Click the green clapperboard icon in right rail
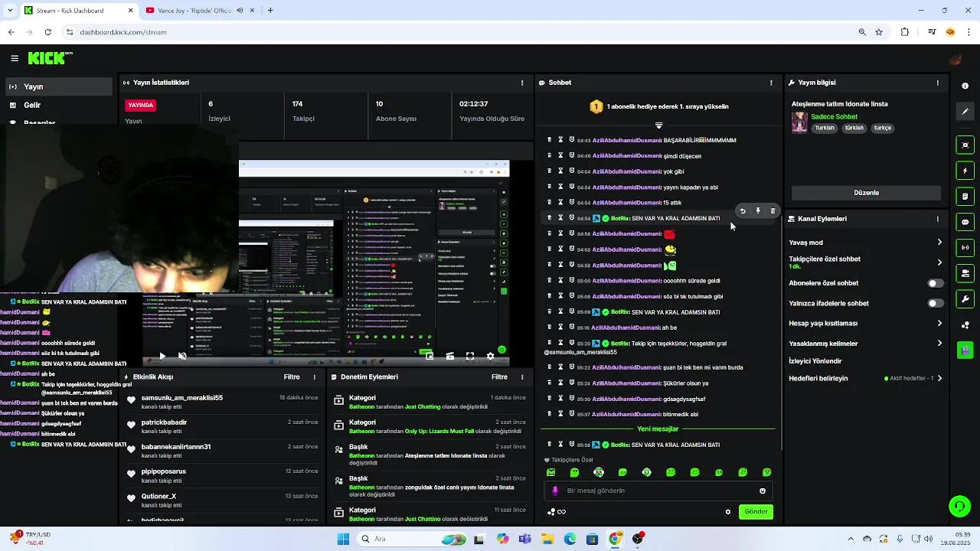The width and height of the screenshot is (980, 551). click(x=965, y=350)
